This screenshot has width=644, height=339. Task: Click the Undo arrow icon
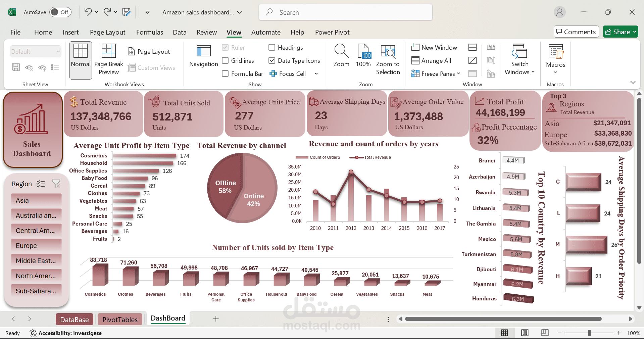click(88, 12)
